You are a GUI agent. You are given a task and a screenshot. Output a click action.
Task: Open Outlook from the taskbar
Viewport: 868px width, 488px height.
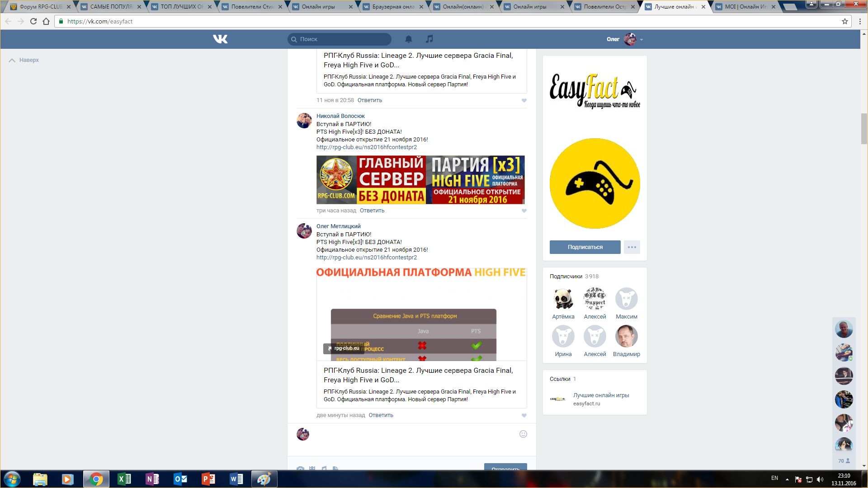point(180,479)
